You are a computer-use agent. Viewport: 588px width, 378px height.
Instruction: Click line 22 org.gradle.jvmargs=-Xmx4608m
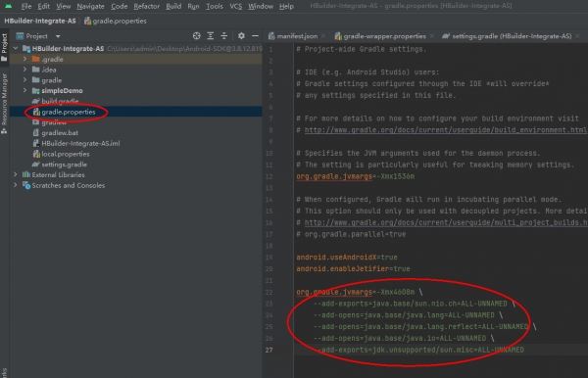click(360, 292)
